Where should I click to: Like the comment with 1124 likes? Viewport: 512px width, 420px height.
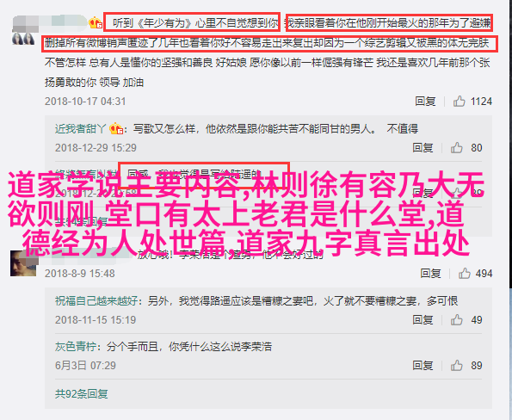(x=459, y=102)
